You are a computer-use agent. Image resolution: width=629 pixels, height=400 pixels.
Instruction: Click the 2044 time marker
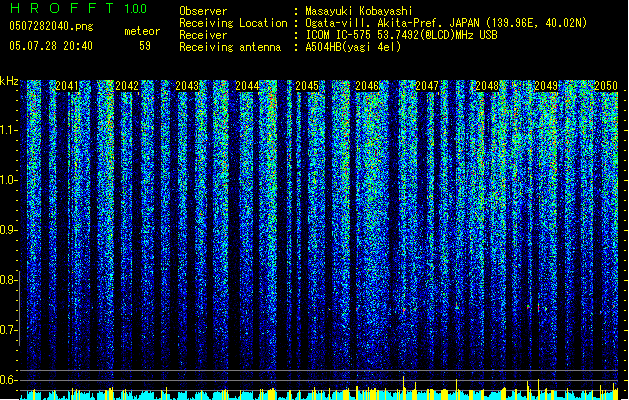(247, 86)
